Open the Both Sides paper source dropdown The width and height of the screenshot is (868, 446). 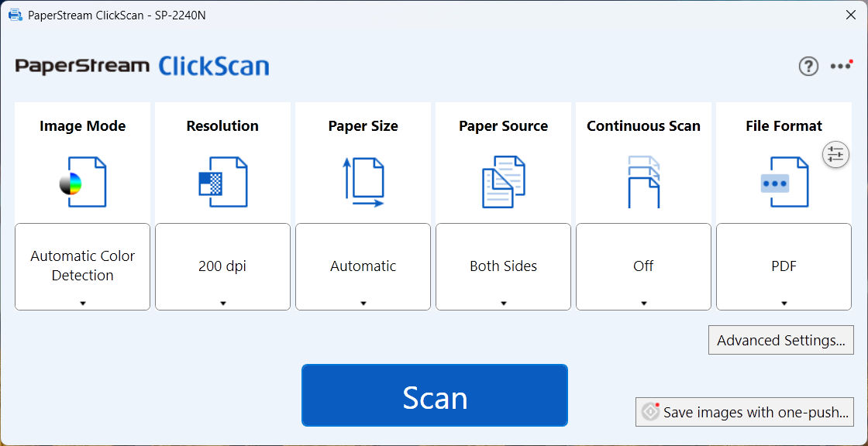(x=503, y=266)
